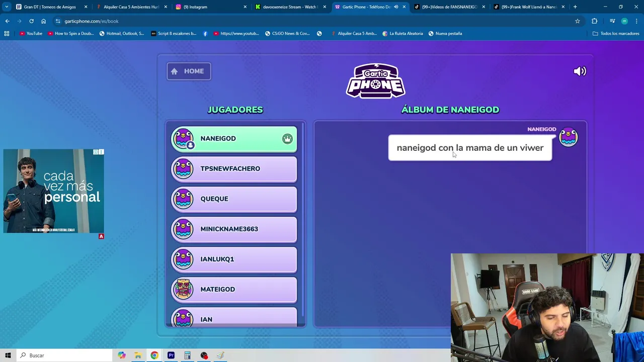Click the JUGADORES heading
Screen dimensions: 644x362
[235, 110]
